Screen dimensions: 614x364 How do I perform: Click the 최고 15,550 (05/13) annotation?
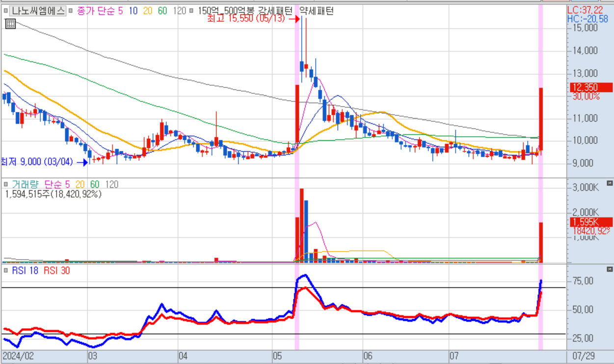pyautogui.click(x=247, y=19)
